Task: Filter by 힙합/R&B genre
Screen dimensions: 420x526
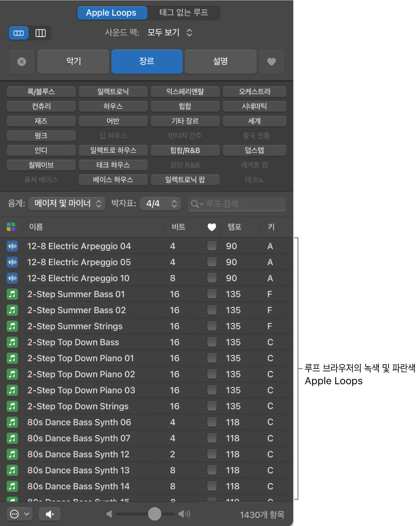Action: [x=185, y=150]
